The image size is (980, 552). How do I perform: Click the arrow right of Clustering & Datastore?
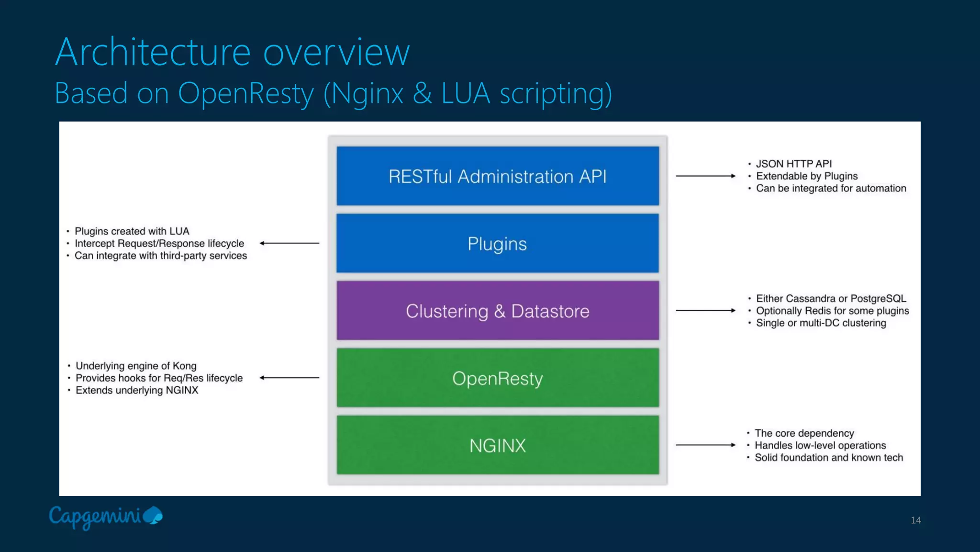pos(705,311)
